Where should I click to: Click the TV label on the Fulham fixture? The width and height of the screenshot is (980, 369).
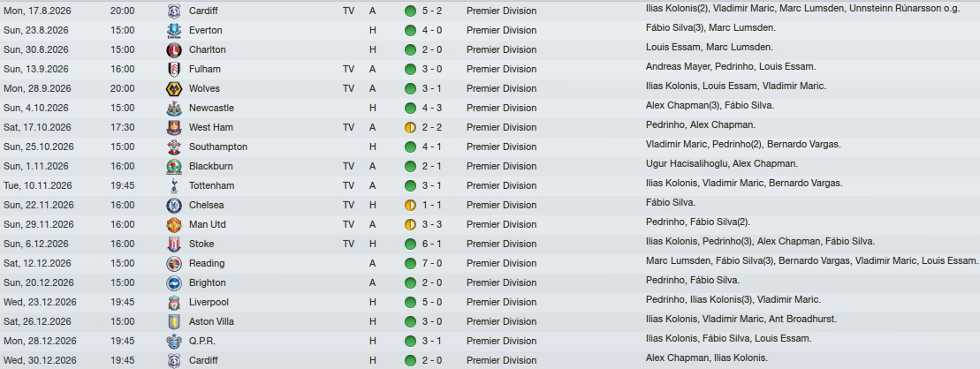point(348,70)
